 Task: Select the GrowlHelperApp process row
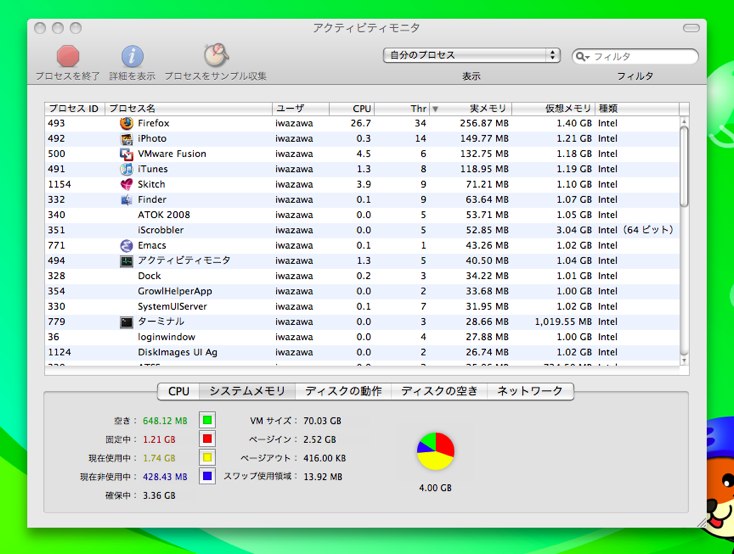[x=362, y=291]
